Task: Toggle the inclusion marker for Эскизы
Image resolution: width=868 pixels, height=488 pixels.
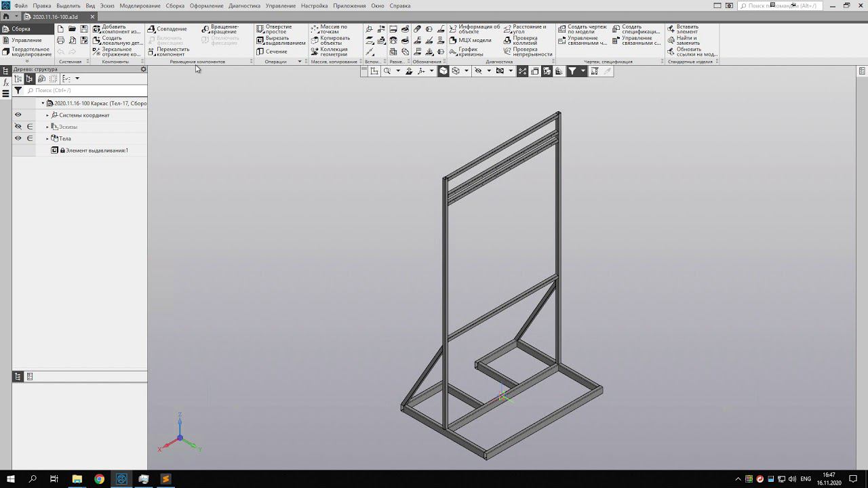Action: tap(30, 127)
